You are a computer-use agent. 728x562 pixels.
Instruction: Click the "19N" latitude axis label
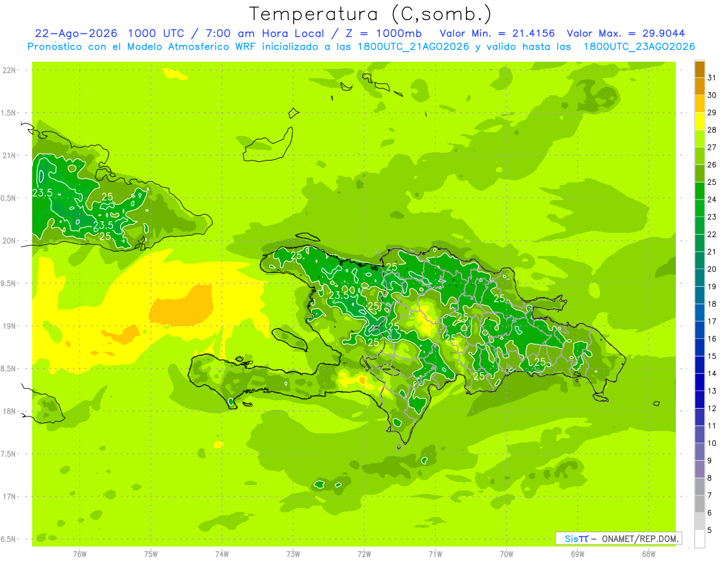9,326
